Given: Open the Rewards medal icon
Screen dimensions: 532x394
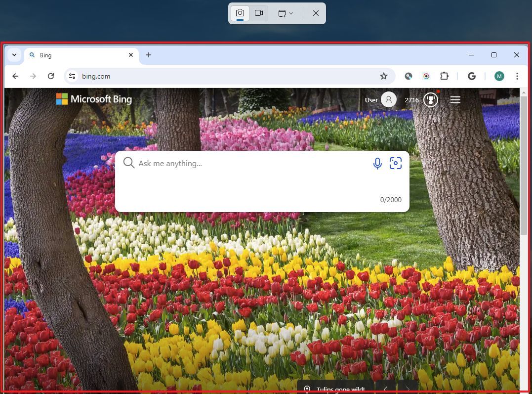Looking at the screenshot, I should (x=430, y=99).
